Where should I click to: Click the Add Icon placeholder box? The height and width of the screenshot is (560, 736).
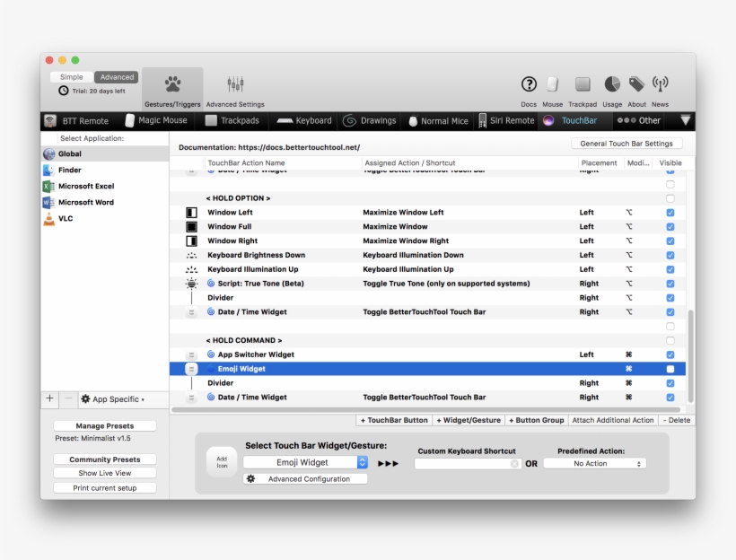click(222, 462)
